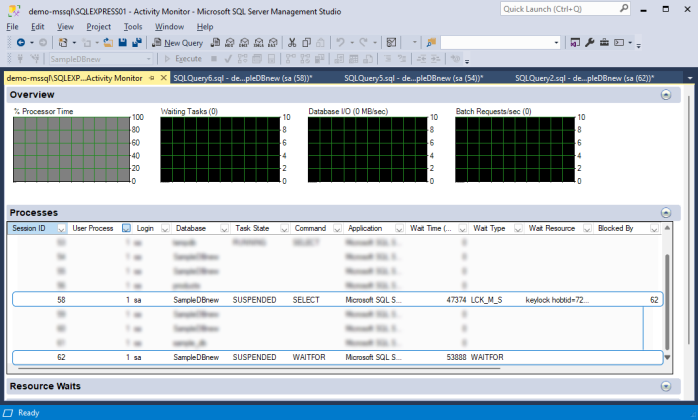The image size is (698, 420).
Task: Click the Undo arrow icon
Action: [342, 43]
